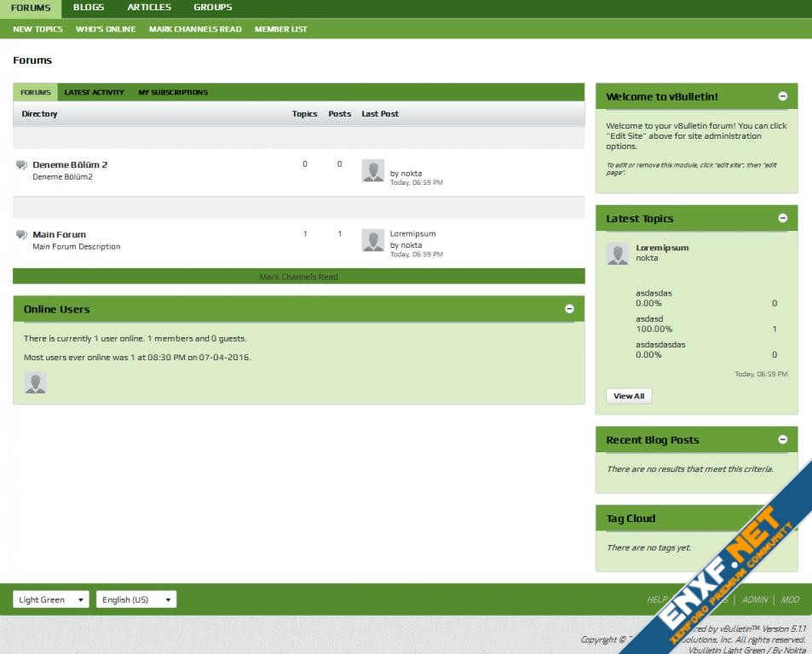Click the View All button

coord(629,396)
